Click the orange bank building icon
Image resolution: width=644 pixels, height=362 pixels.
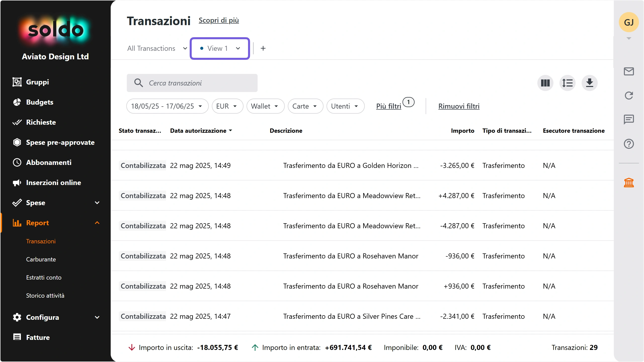click(x=629, y=183)
